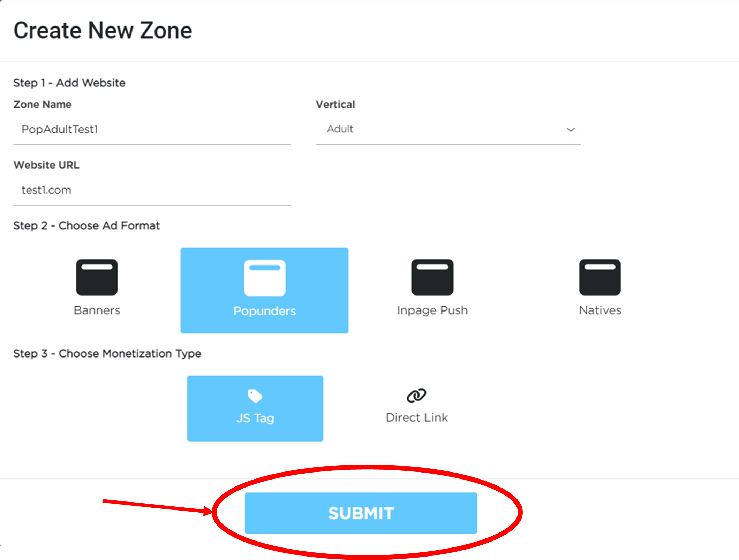This screenshot has width=739, height=560.
Task: Choose the Popunders ad format tile
Action: 264,290
